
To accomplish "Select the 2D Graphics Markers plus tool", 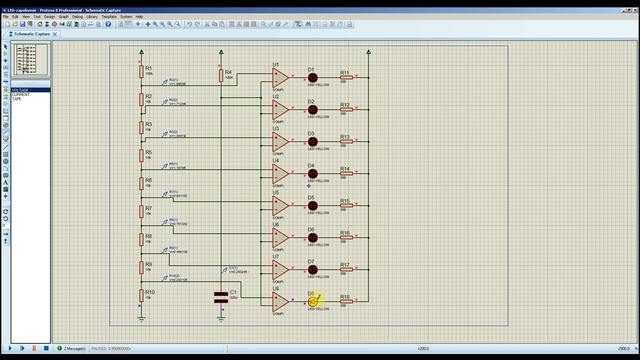I will 6,196.
